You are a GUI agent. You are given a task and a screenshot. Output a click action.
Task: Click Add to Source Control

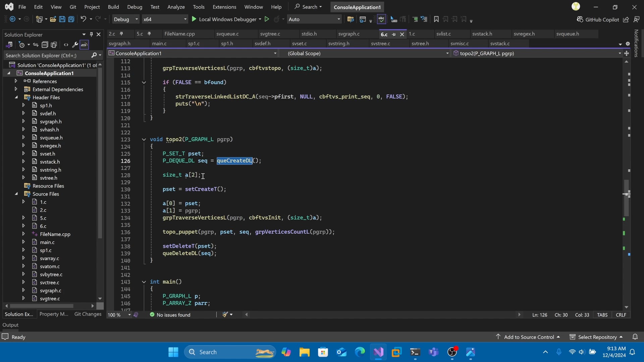(529, 337)
